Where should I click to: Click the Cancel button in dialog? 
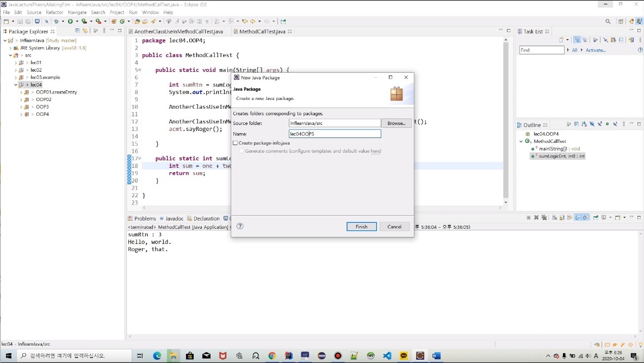click(x=394, y=227)
